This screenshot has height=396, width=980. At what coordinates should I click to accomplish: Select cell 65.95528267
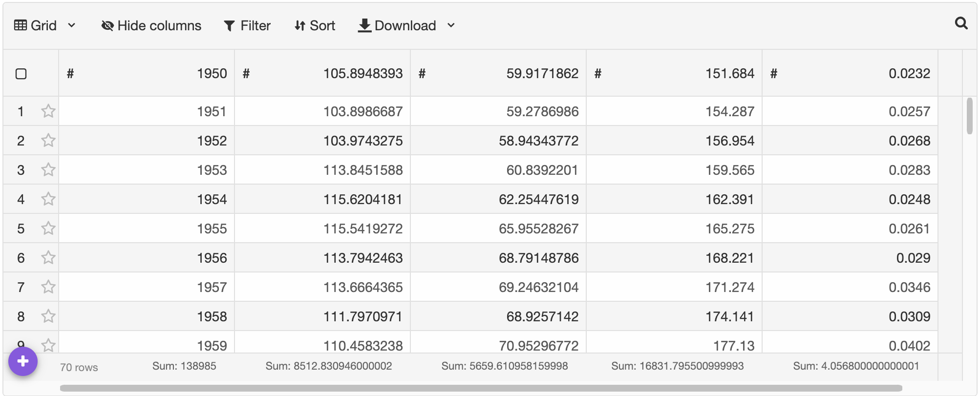(498, 229)
